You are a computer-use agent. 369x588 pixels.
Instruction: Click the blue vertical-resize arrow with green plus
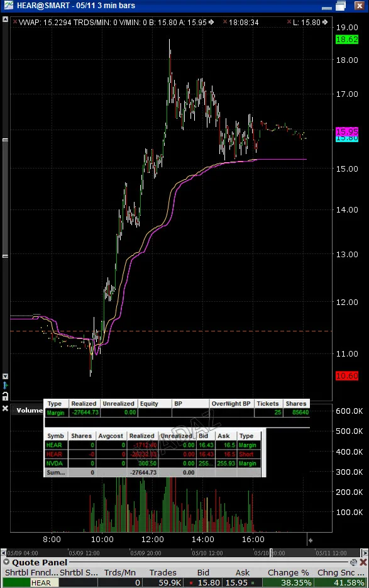coord(5,386)
